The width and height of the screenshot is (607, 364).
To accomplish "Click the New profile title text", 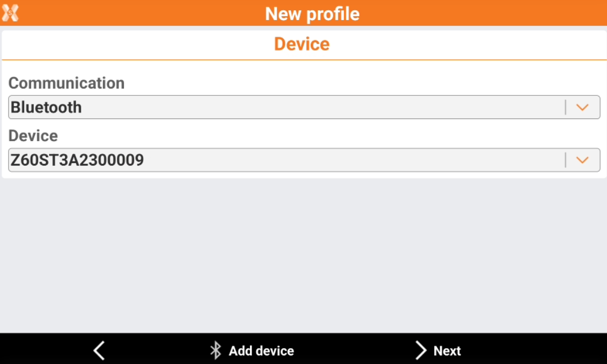I will pos(312,13).
